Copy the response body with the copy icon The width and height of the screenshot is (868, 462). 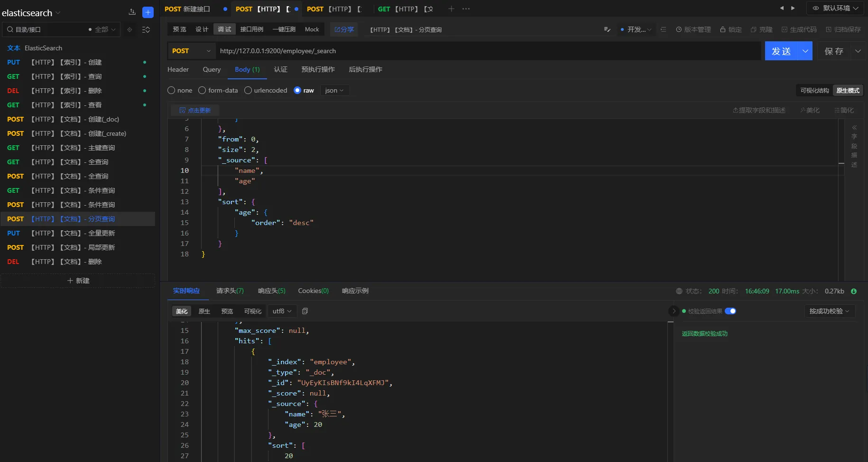(305, 311)
